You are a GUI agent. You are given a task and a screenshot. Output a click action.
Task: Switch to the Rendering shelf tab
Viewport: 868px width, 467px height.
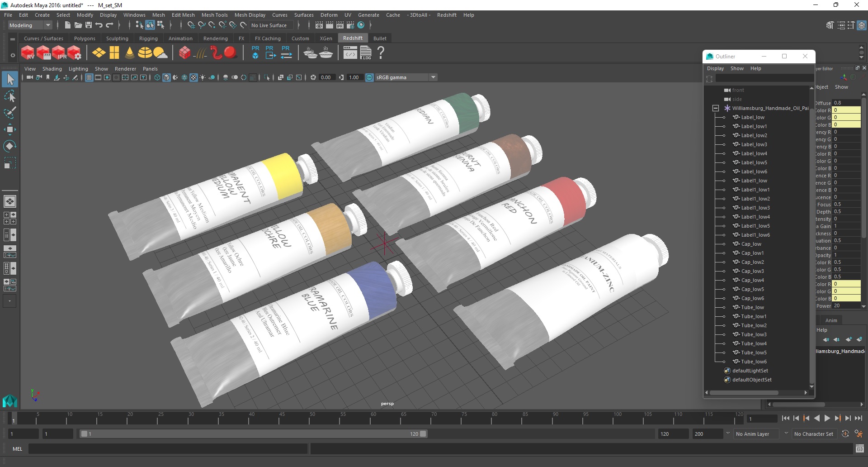coord(215,38)
